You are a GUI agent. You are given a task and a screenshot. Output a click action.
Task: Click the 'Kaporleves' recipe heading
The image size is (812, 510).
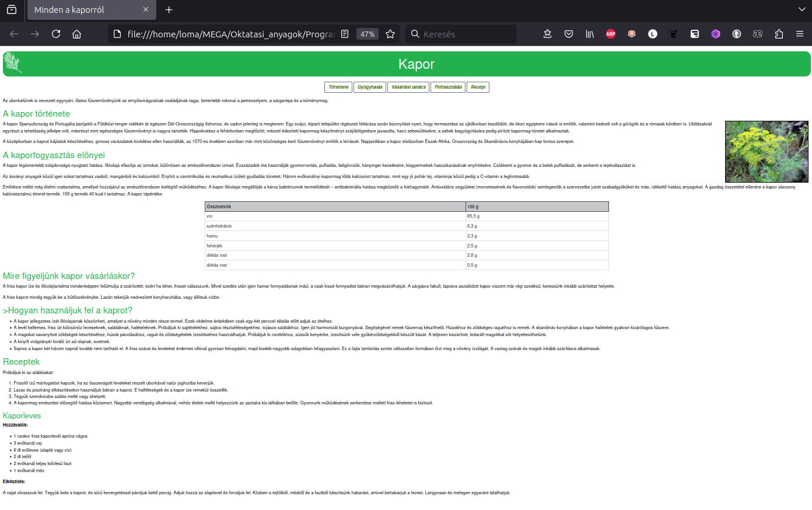point(22,416)
